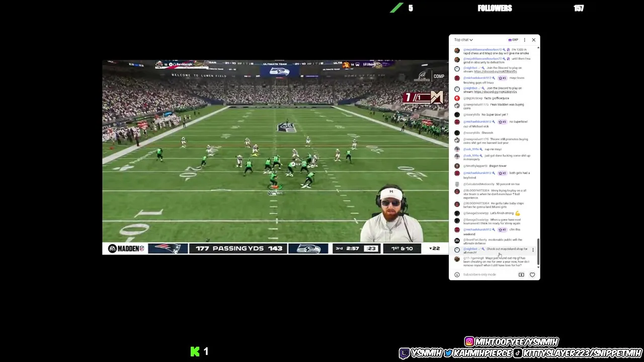This screenshot has height=362, width=644.
Task: Click the "Let's finish strong" chat message
Action: [x=502, y=213]
